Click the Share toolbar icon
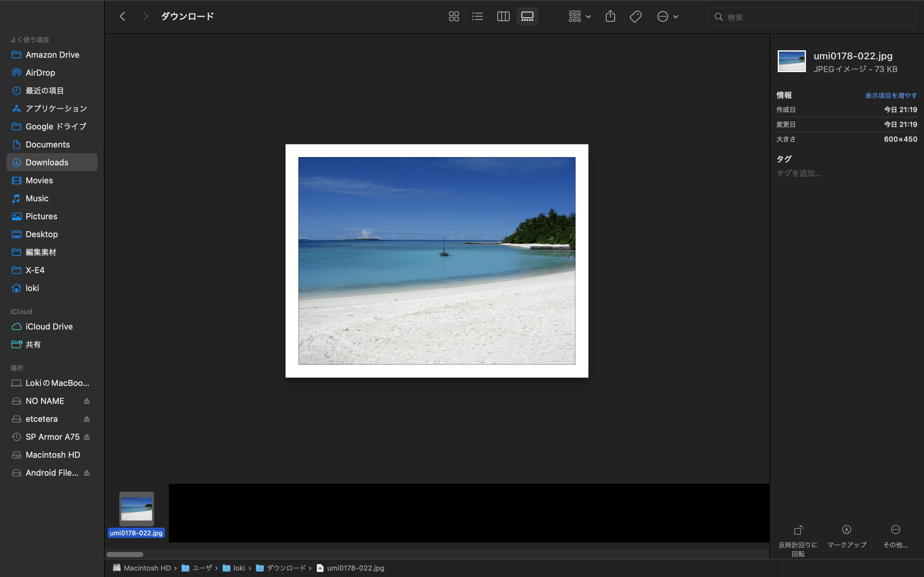This screenshot has height=577, width=924. [610, 16]
